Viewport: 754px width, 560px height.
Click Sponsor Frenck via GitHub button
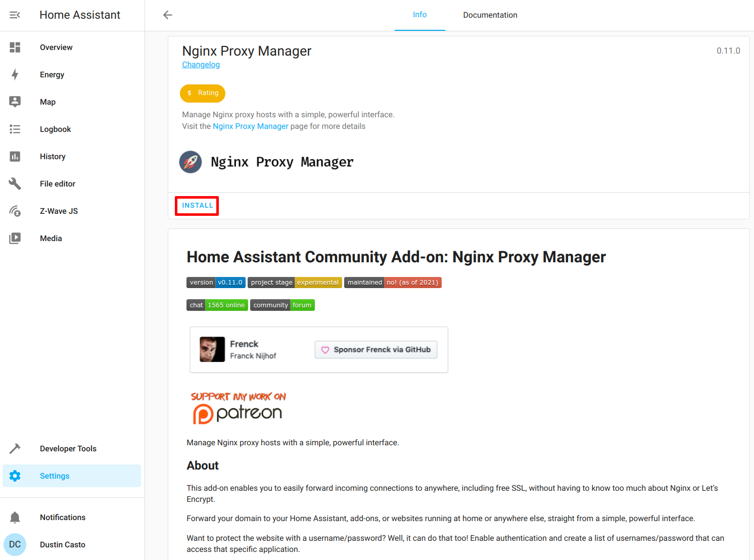coord(376,350)
